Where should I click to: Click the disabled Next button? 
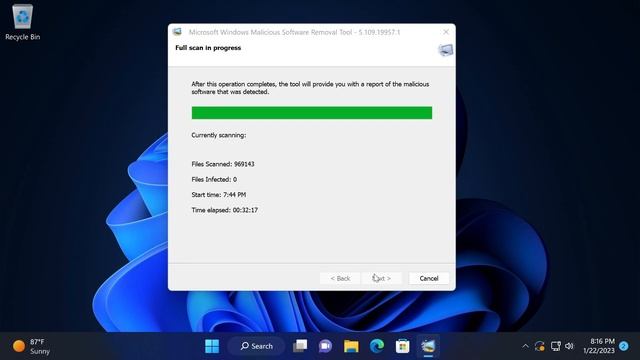[x=382, y=278]
